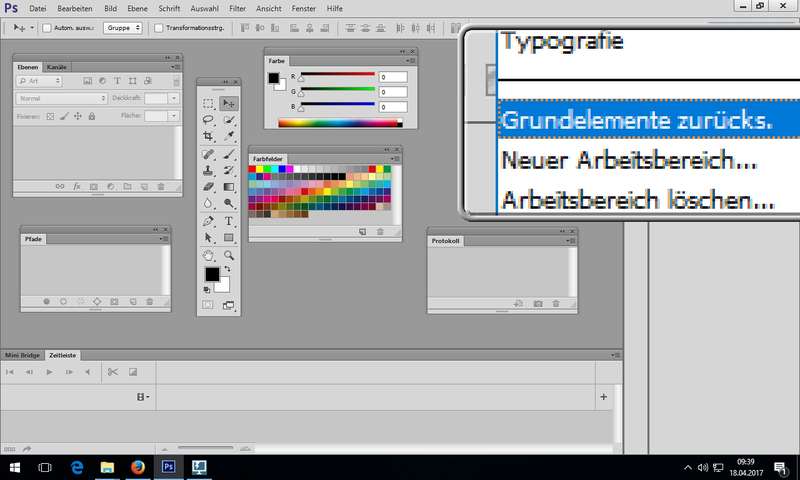
Task: Toggle the Transformationsstrg. checkbox
Action: point(162,28)
